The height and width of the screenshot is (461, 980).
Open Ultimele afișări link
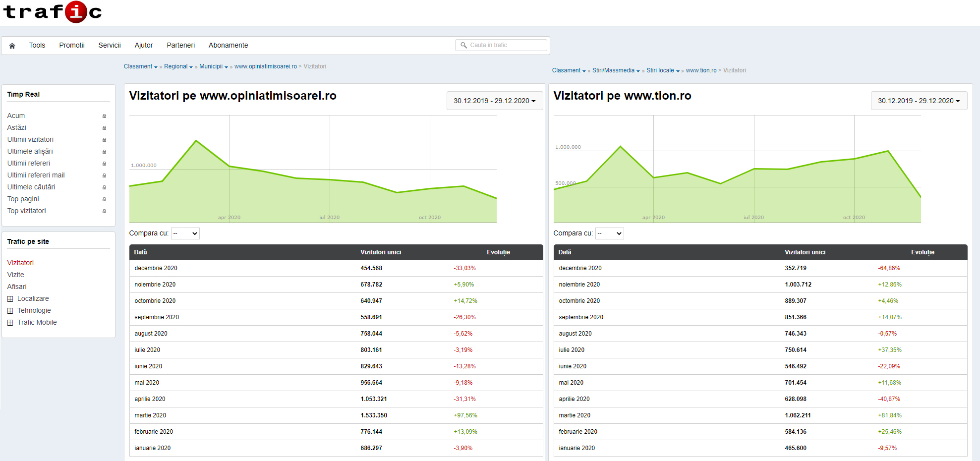pyautogui.click(x=30, y=151)
